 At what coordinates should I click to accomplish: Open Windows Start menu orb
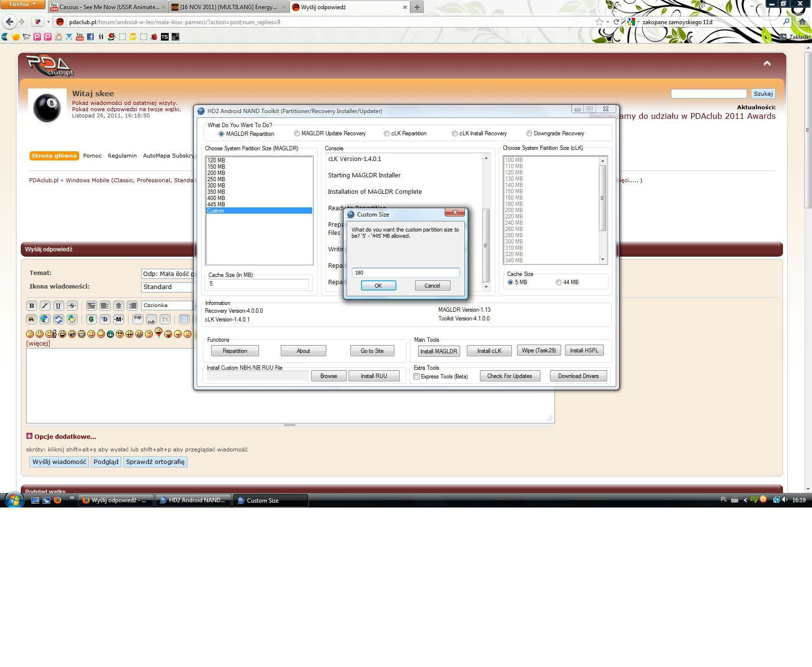pyautogui.click(x=14, y=499)
